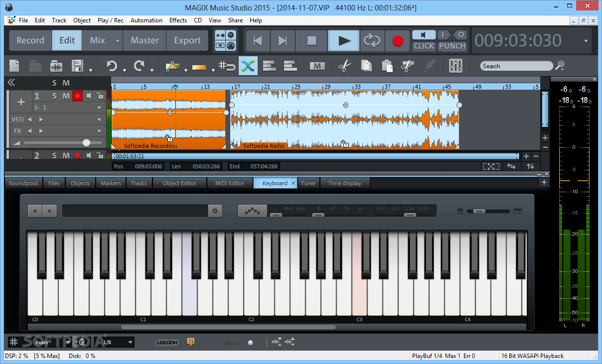Screen dimensions: 602x364
Task: Solo track 2
Action: (54, 155)
